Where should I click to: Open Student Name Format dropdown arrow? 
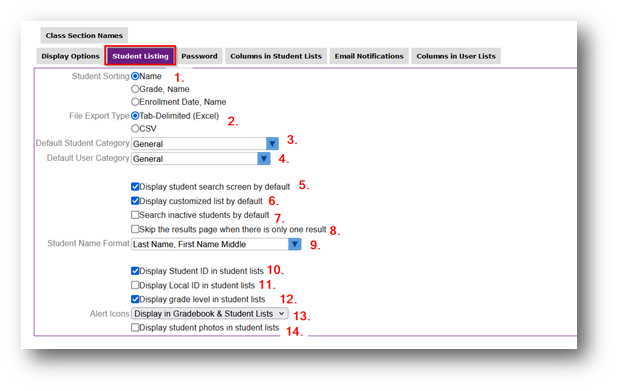point(294,244)
